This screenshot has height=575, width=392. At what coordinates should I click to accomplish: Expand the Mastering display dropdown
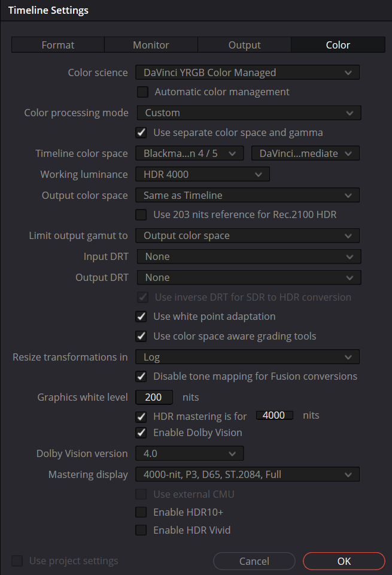(x=247, y=475)
